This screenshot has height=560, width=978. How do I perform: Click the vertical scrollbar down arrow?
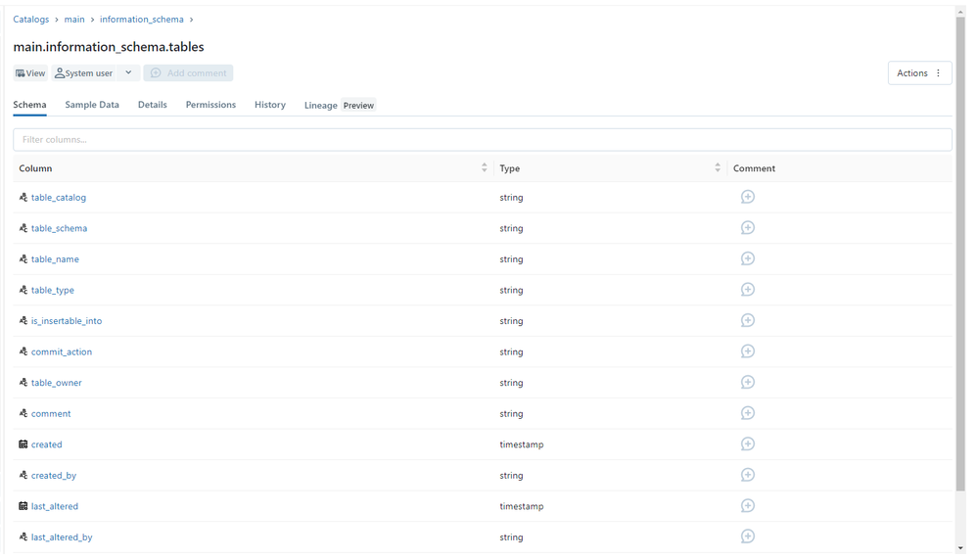coord(960,548)
